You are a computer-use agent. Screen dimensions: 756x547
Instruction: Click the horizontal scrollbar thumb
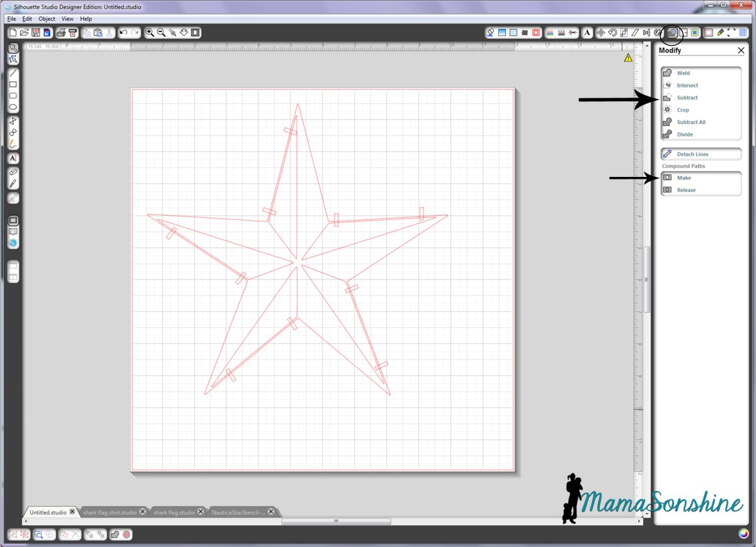336,521
